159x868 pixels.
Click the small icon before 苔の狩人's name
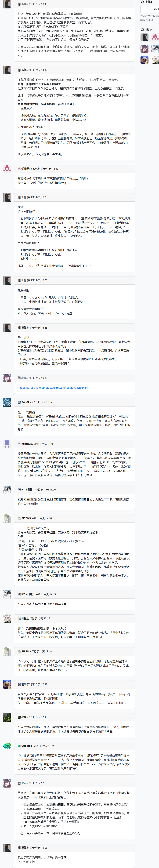19,402
